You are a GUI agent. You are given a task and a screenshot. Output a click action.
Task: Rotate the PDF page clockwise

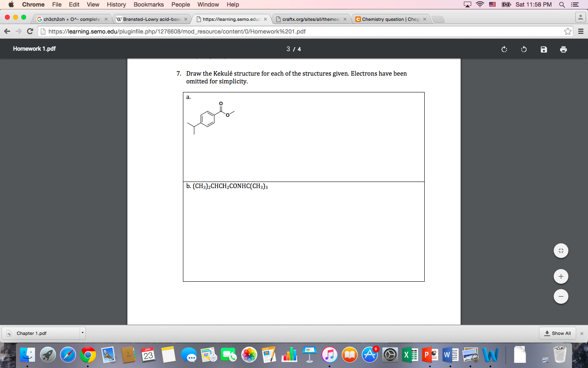tap(504, 49)
